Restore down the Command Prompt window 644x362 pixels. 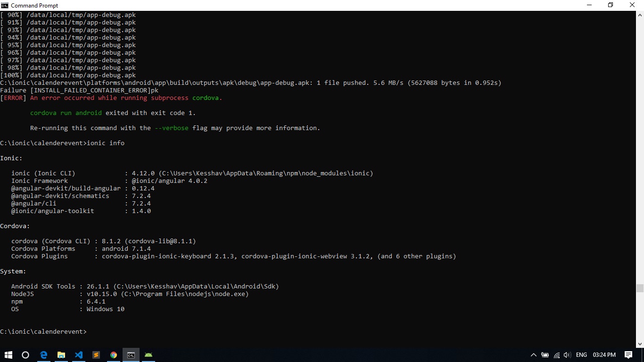click(x=611, y=5)
